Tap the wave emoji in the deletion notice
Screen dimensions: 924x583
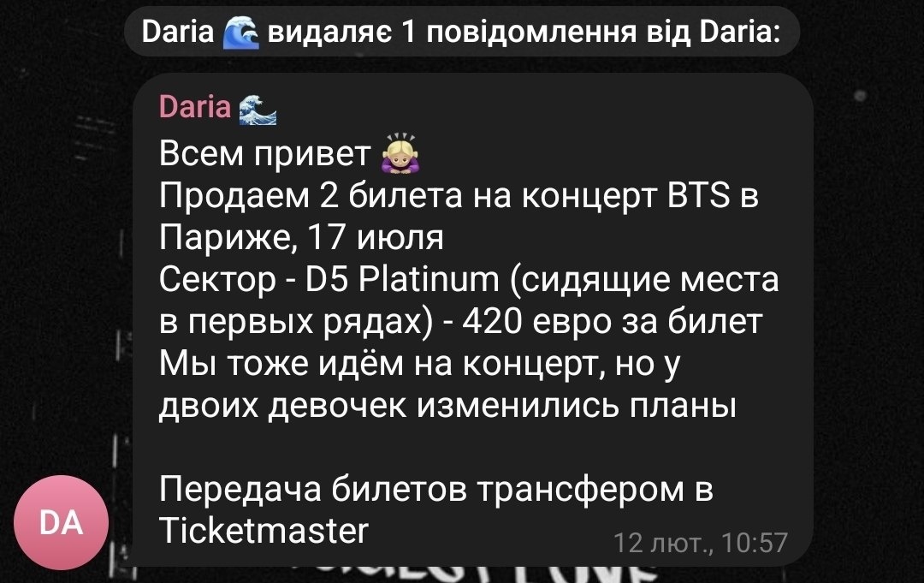(x=241, y=32)
